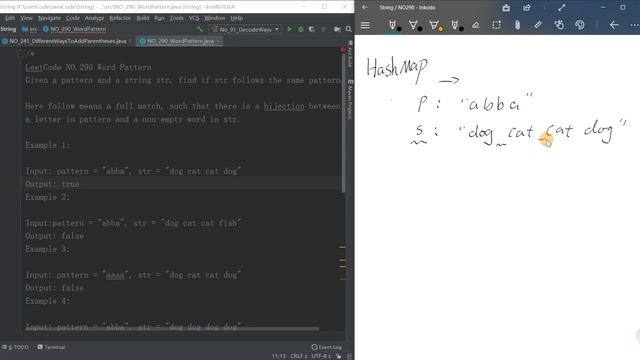Click the UTF-8 encoding selector in status bar

[x=322, y=356]
